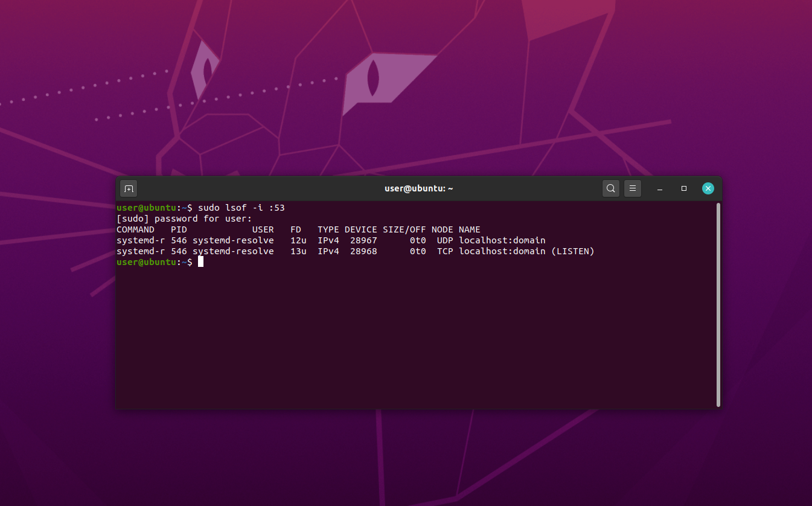Click the TCP node entry

[445, 251]
